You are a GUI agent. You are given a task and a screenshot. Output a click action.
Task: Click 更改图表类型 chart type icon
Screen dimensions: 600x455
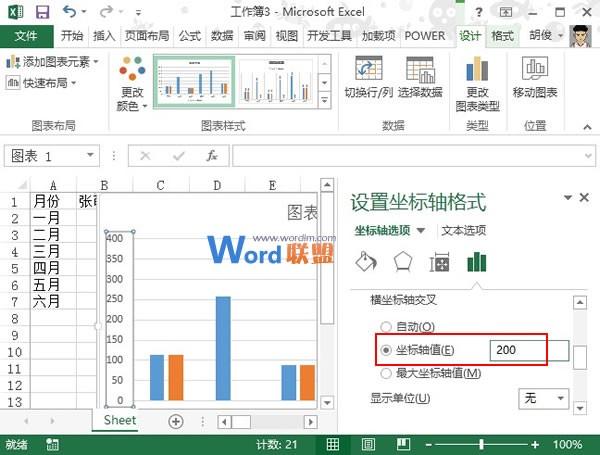pos(477,84)
